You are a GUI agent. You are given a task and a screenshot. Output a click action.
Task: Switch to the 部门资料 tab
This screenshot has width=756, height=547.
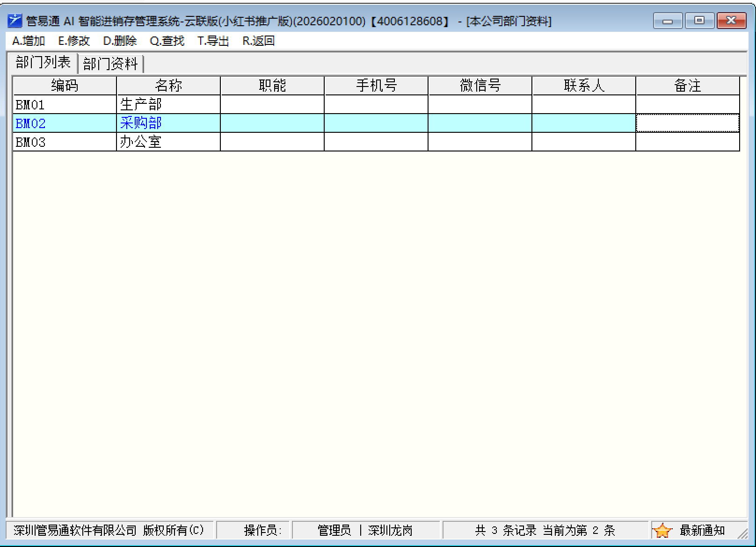(x=110, y=64)
